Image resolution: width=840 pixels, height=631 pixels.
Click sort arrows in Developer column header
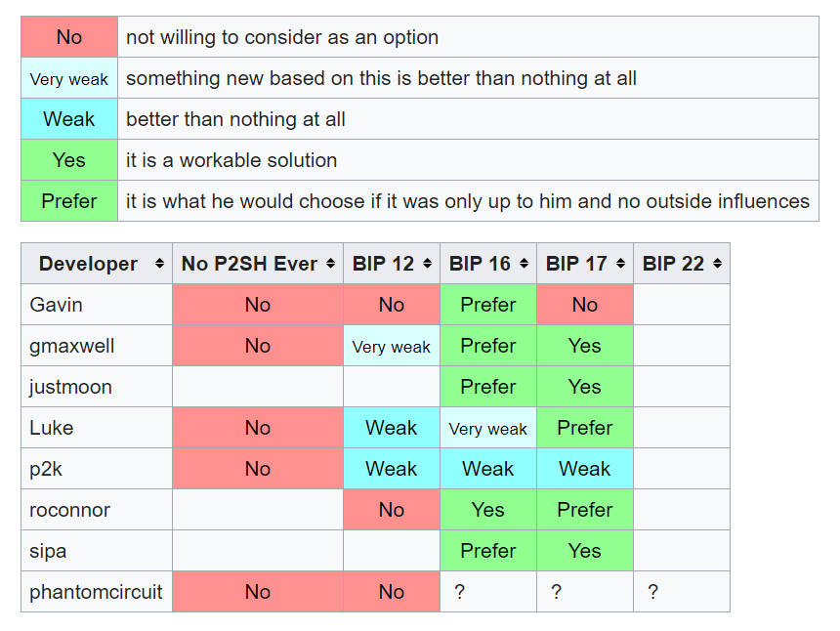coord(159,264)
